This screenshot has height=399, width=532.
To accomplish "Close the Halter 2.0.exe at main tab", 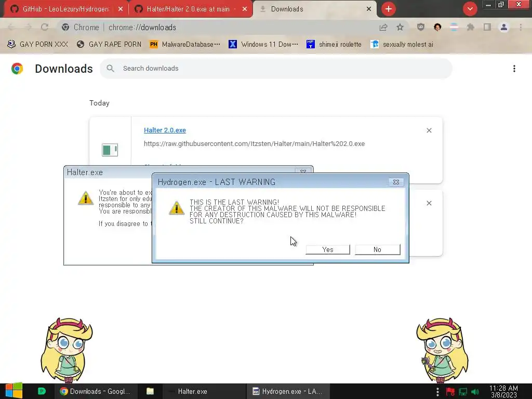I will 245,9.
